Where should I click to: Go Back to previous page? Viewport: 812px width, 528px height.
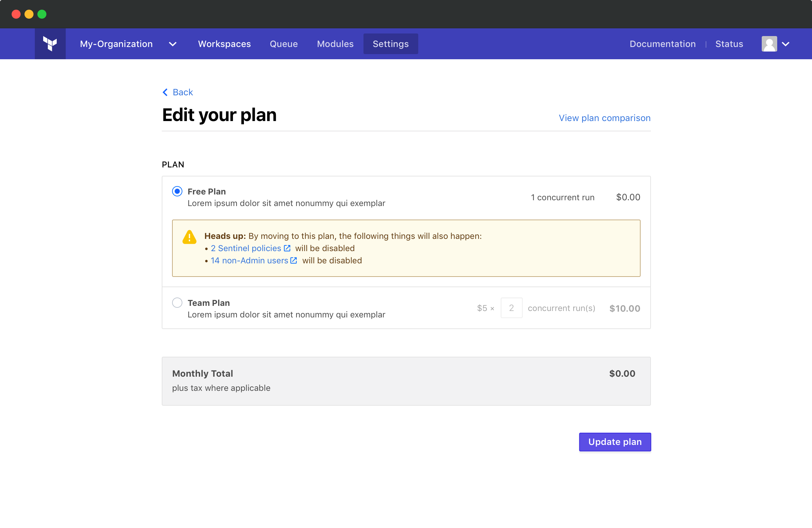pyautogui.click(x=182, y=92)
